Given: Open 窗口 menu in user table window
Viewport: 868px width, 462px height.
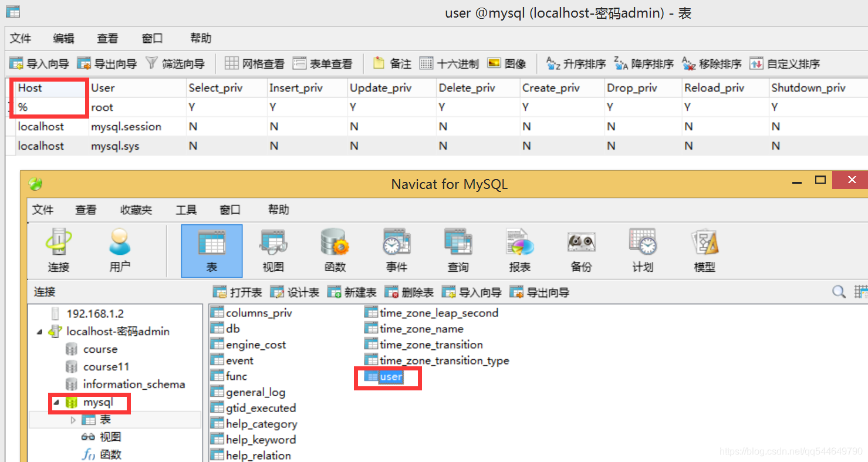Looking at the screenshot, I should [152, 38].
